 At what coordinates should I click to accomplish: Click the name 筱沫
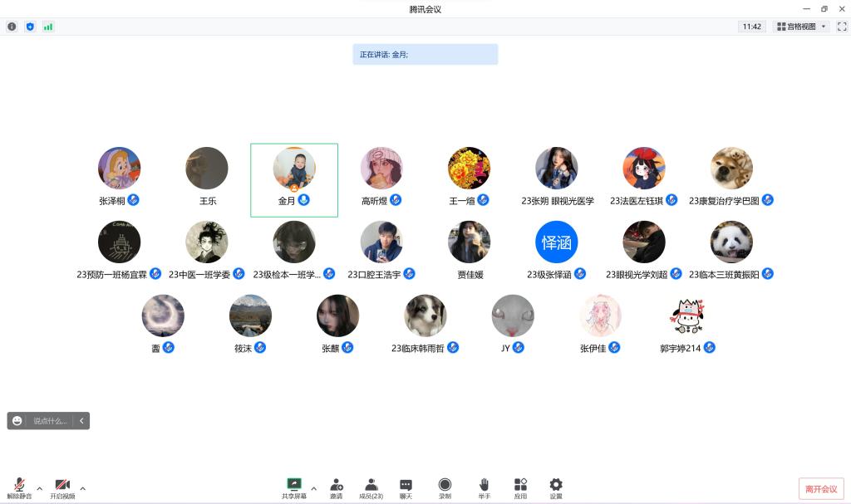(243, 348)
